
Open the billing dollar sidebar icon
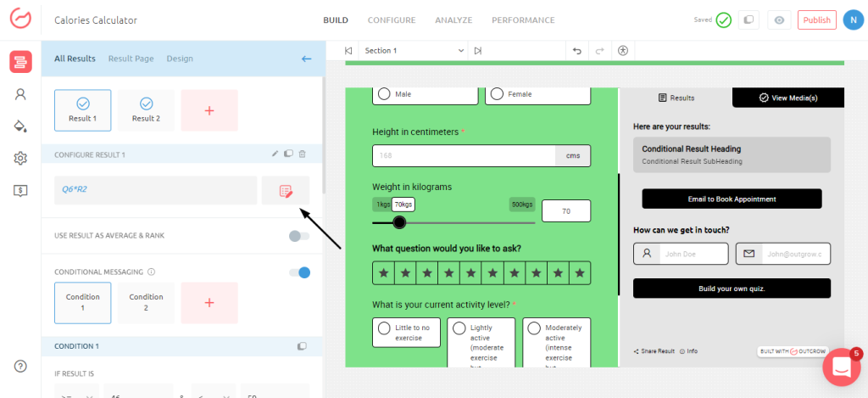[x=20, y=191]
